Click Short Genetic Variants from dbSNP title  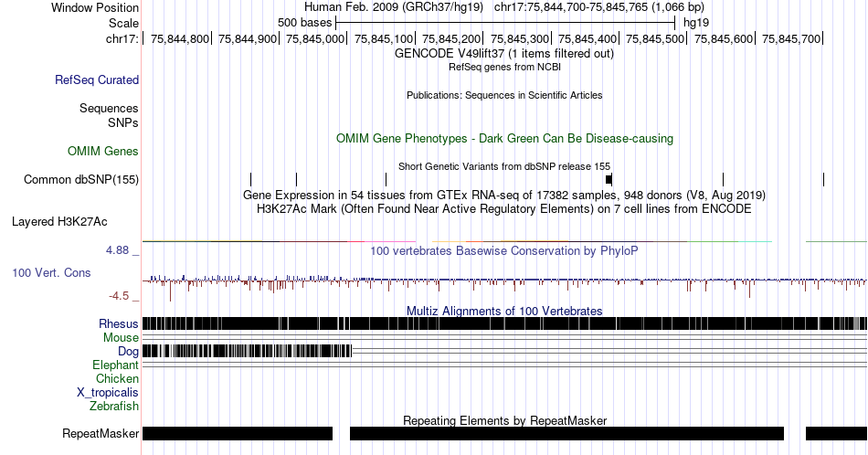click(504, 166)
